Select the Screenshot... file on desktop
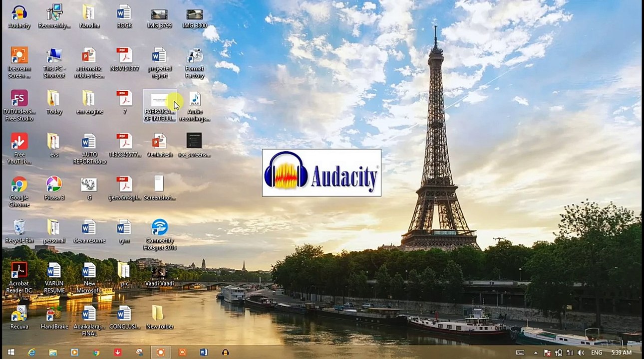Viewport: 644px width, 359px height. click(x=159, y=188)
